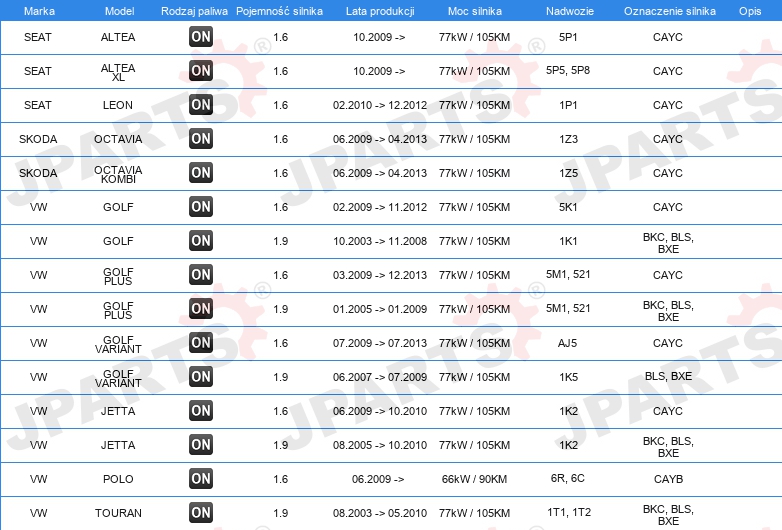Viewport: 782px width, 530px height.
Task: Click date range 02.2010 -> 12.2012
Action: [380, 105]
